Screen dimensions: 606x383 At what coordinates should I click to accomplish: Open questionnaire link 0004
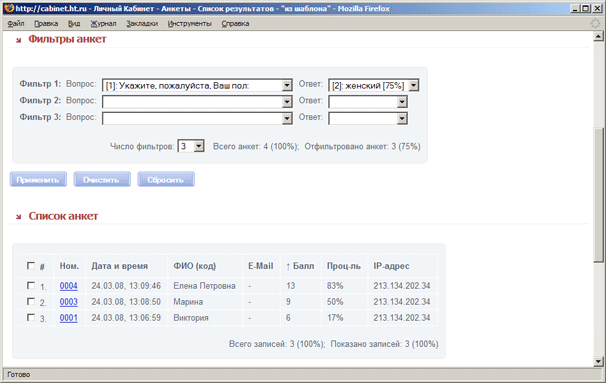click(x=68, y=286)
